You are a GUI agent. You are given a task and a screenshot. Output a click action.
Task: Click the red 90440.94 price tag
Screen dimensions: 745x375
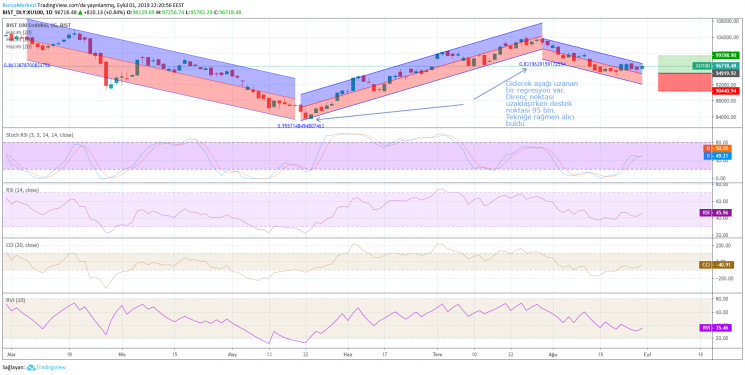coord(725,90)
